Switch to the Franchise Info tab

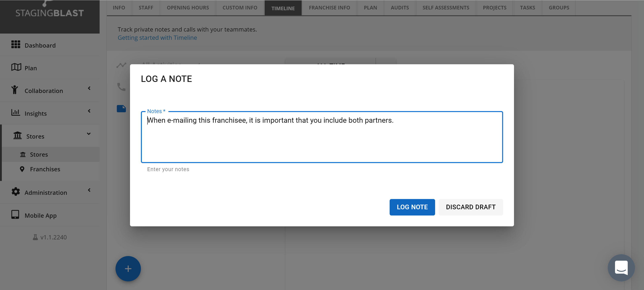[329, 8]
